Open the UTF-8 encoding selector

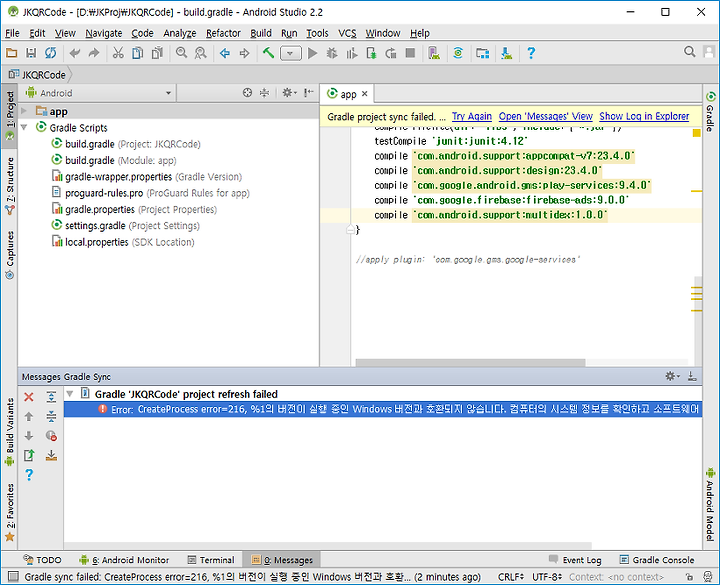[x=546, y=577]
